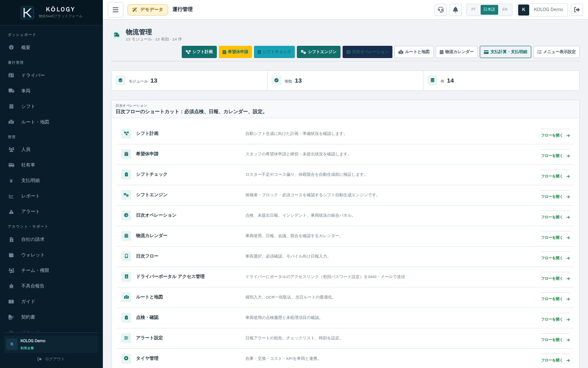Screen dimensions: 588x368
Task: Click the 点検・確認 row icon
Action: tap(126, 318)
